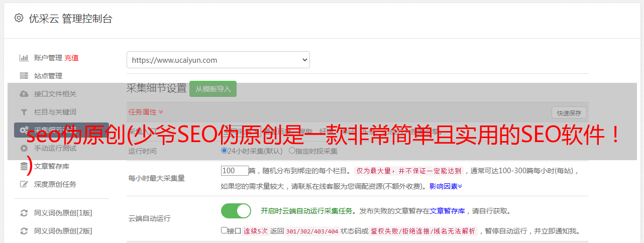Click the 鉴权失败/拒绝连接/域名无法解析 text

click(x=424, y=231)
